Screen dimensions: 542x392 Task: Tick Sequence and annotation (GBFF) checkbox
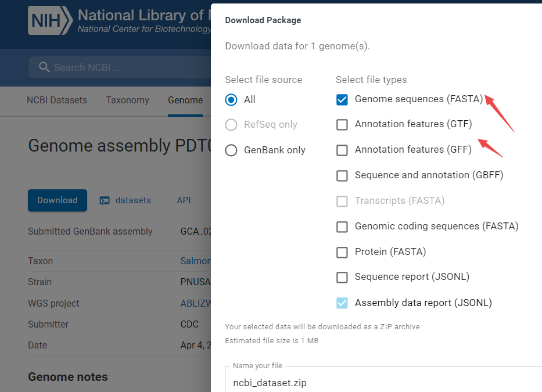342,175
